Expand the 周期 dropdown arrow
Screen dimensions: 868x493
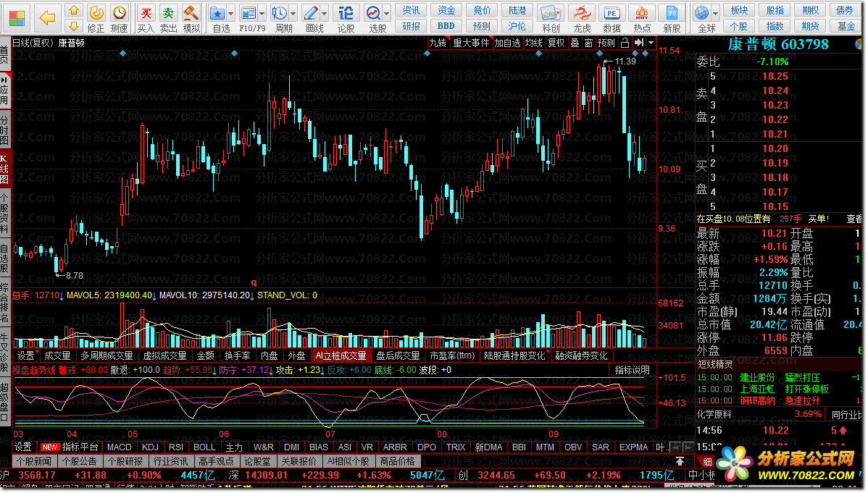click(293, 13)
